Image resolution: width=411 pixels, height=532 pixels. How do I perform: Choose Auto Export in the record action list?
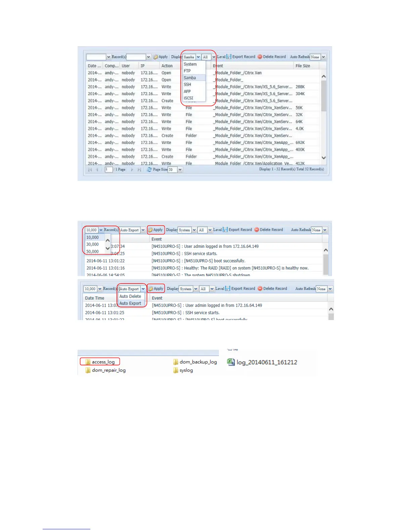click(x=131, y=303)
